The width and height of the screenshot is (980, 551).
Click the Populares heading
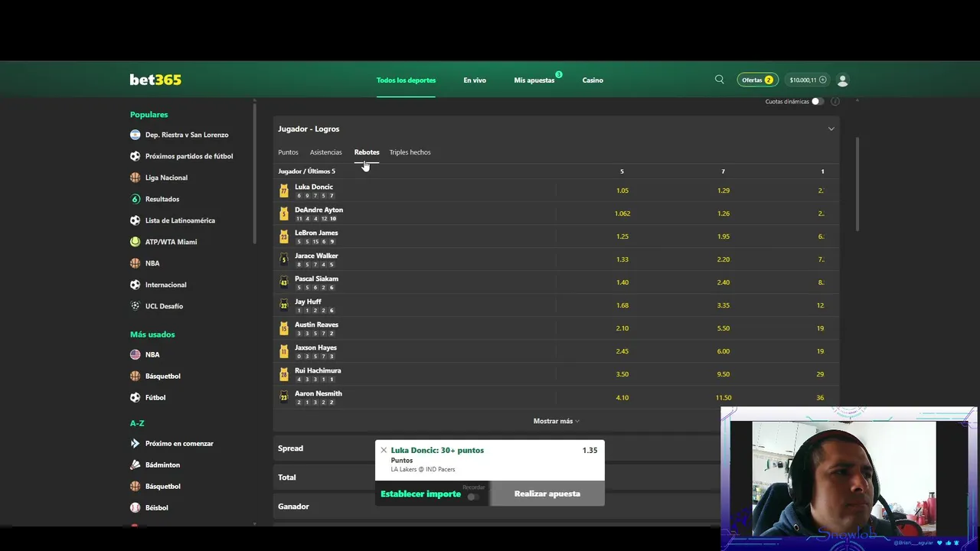click(x=149, y=114)
